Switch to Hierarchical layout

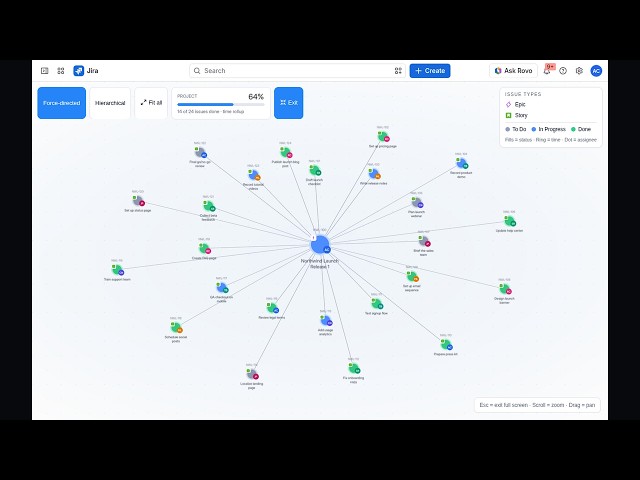coord(110,103)
